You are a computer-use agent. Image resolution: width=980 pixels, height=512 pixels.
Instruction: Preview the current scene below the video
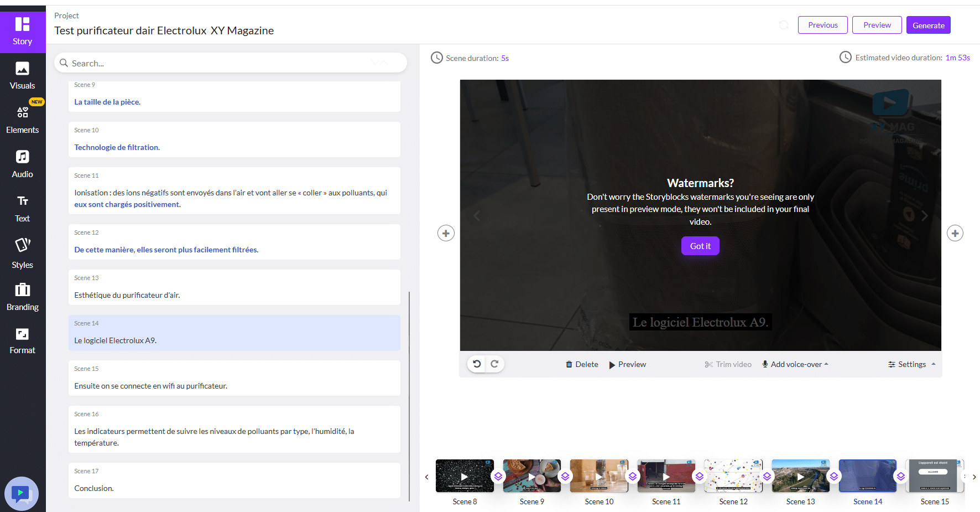point(628,364)
